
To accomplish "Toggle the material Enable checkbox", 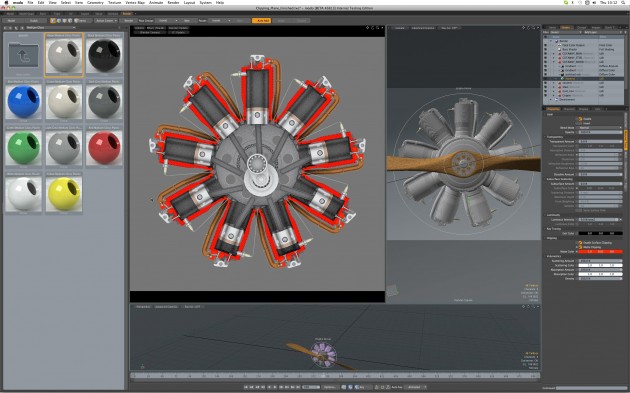I will coord(580,119).
